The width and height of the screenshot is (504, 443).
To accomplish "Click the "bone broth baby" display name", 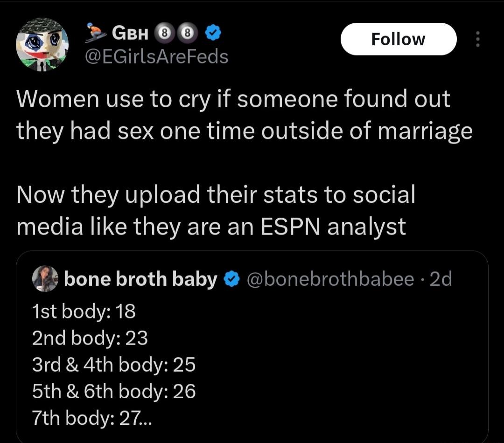I will click(x=140, y=279).
